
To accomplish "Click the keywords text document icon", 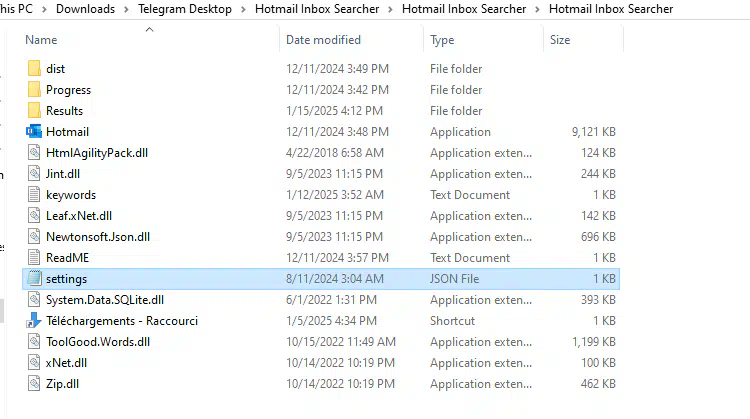I will [x=34, y=195].
